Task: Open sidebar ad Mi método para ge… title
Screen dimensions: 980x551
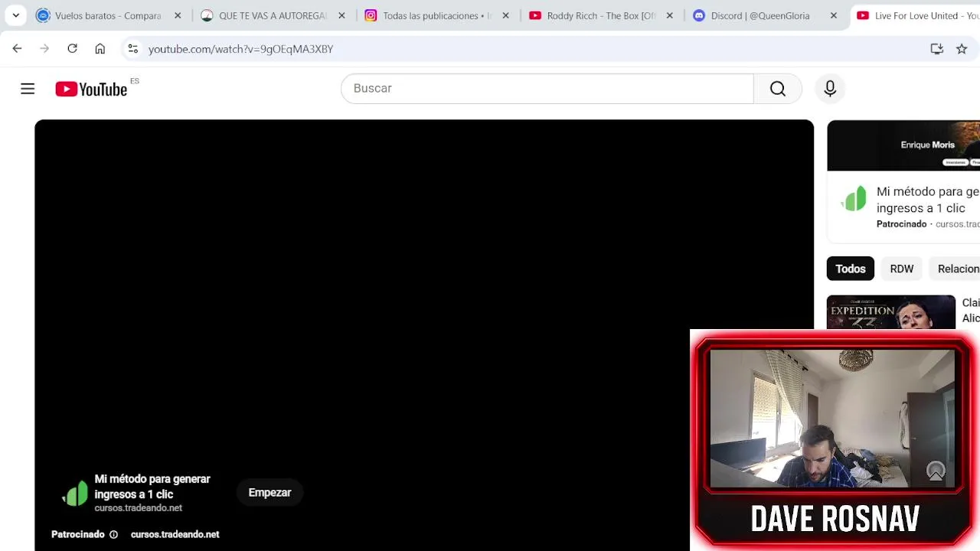Action: tap(928, 200)
